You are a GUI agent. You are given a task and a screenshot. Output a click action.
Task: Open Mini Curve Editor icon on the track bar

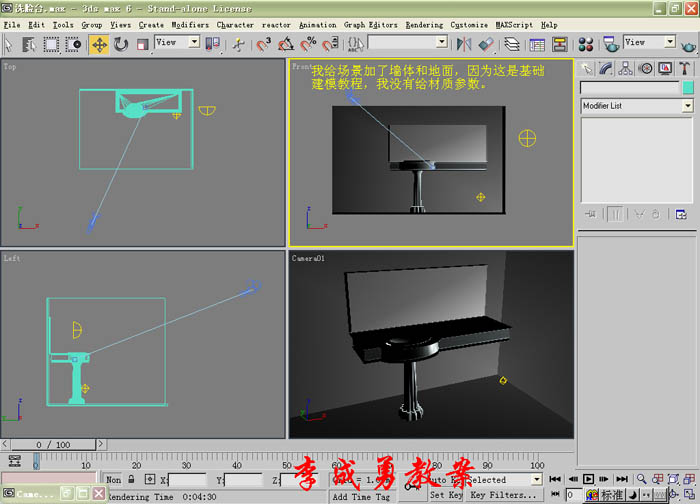click(x=15, y=460)
